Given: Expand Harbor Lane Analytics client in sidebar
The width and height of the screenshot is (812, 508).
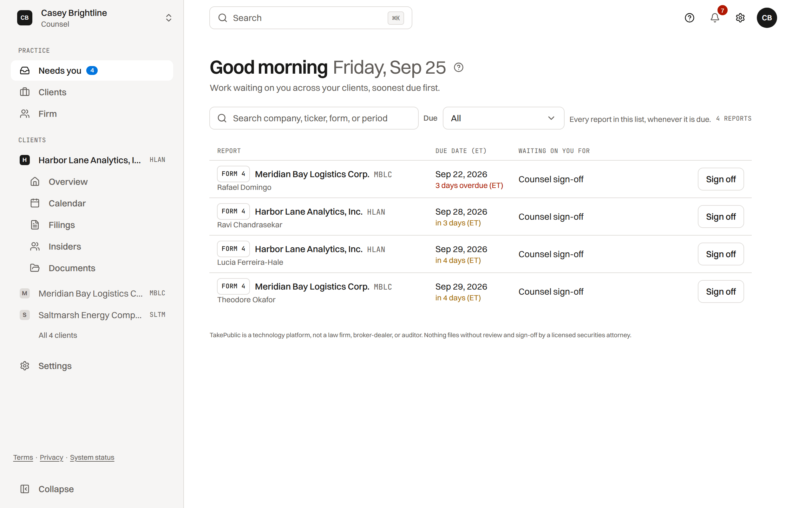Looking at the screenshot, I should [92, 160].
